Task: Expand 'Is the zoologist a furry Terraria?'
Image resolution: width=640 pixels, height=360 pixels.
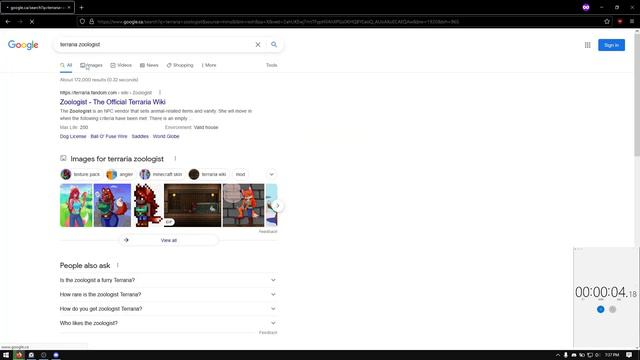Action: pos(168,280)
